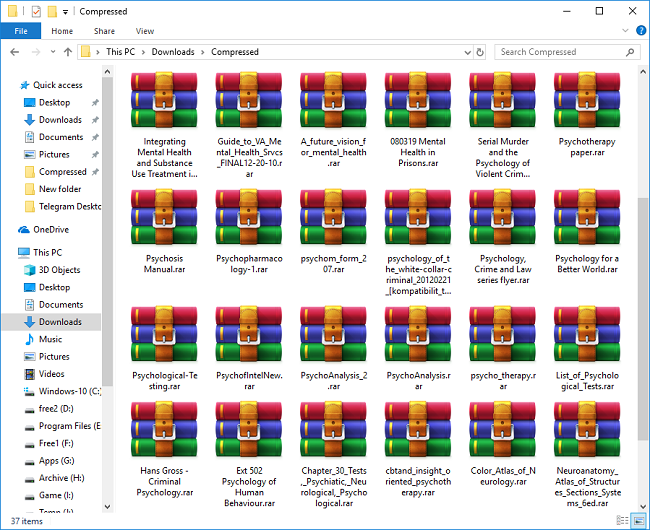Click Properties quick access toolbar icon
650x530 pixels.
point(36,12)
